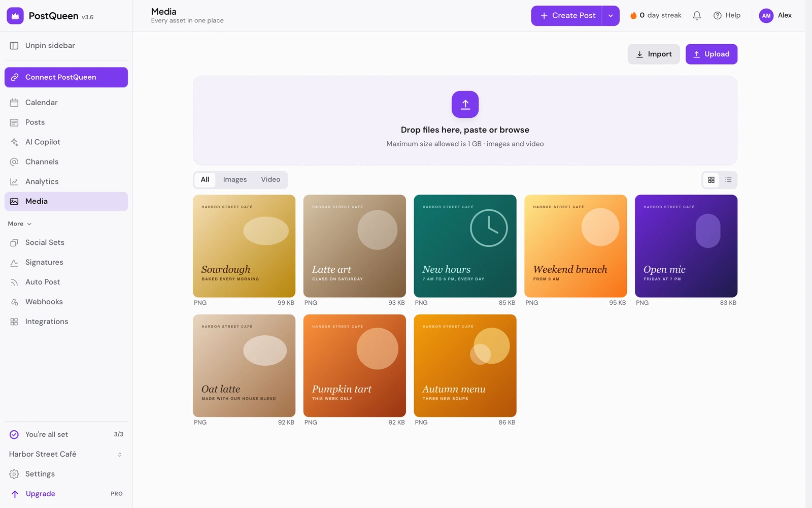Click the Unpin sidebar icon
The image size is (812, 508).
14,46
